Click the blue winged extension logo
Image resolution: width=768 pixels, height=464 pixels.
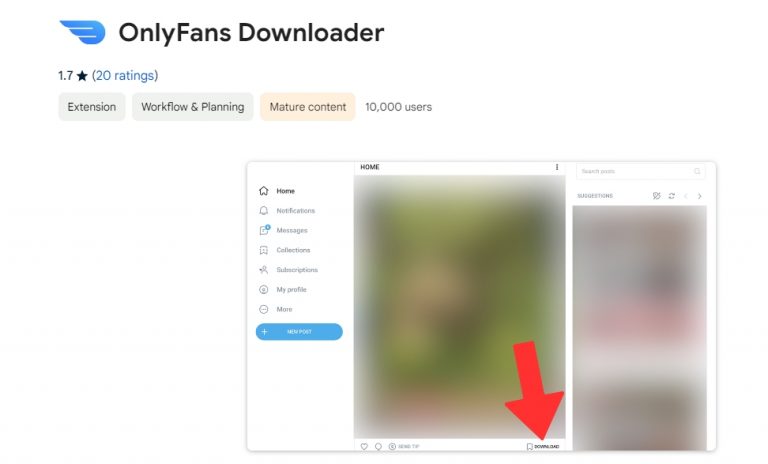pos(82,32)
